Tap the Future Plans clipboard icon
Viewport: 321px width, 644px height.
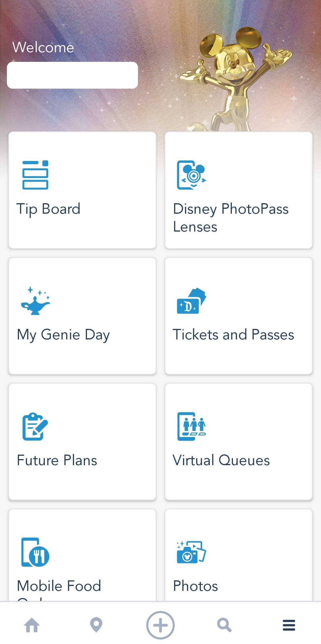pyautogui.click(x=35, y=426)
